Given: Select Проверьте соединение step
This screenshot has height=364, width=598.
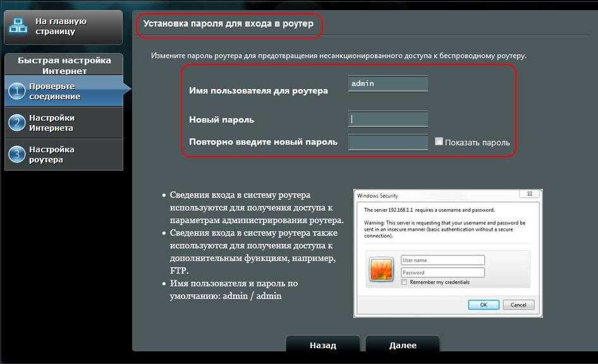Looking at the screenshot, I should click(54, 92).
